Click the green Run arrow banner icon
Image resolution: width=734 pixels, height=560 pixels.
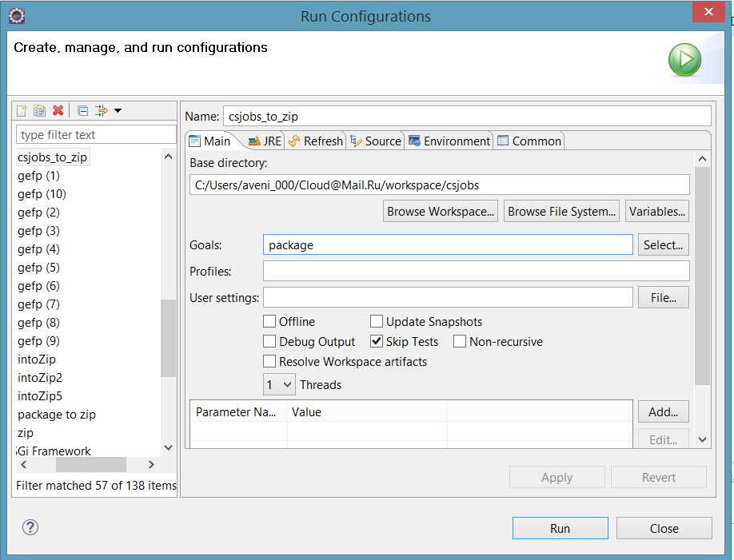click(684, 60)
